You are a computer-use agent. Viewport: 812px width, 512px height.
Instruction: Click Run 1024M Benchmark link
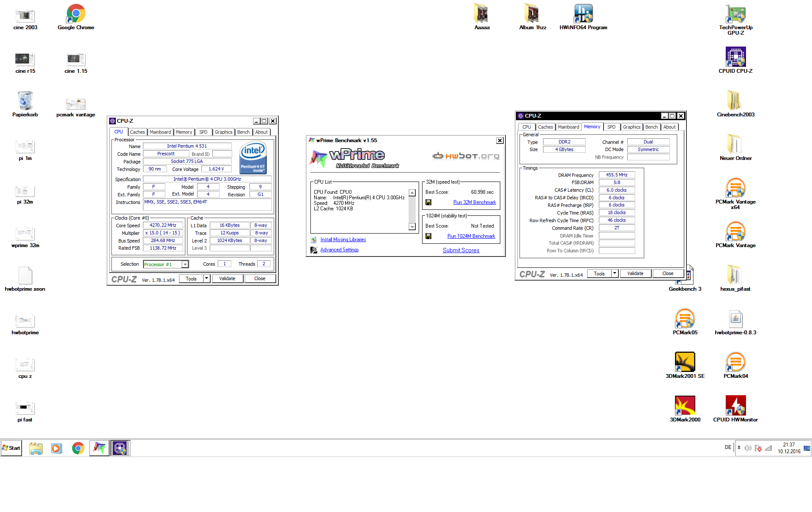click(471, 236)
